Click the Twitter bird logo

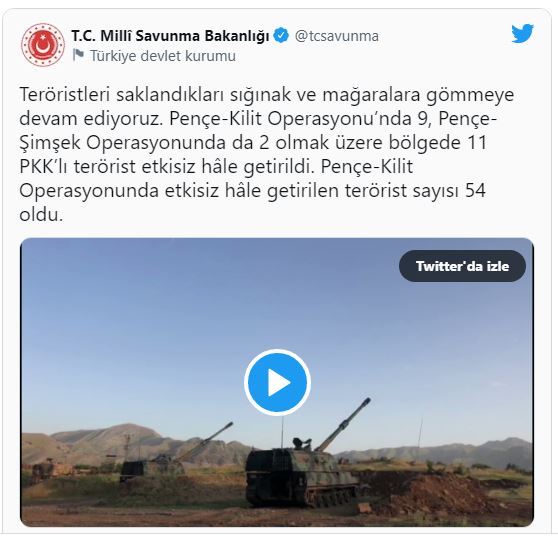pos(522,34)
